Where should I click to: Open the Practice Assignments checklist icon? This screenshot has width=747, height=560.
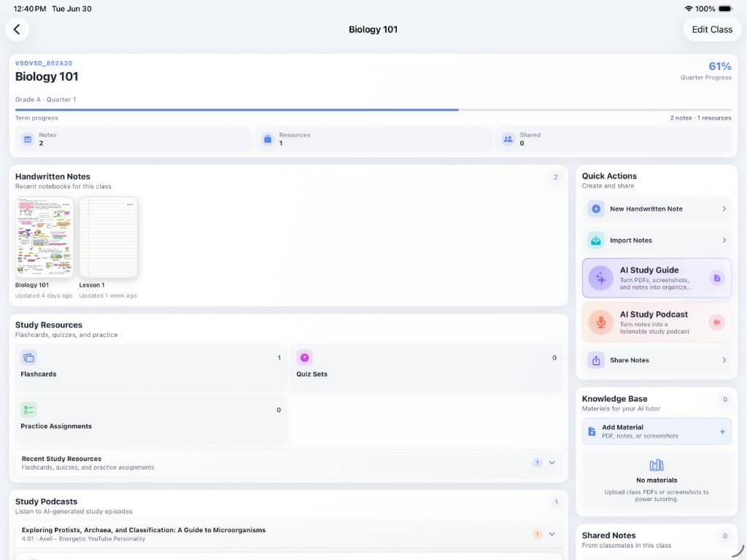[x=28, y=410]
